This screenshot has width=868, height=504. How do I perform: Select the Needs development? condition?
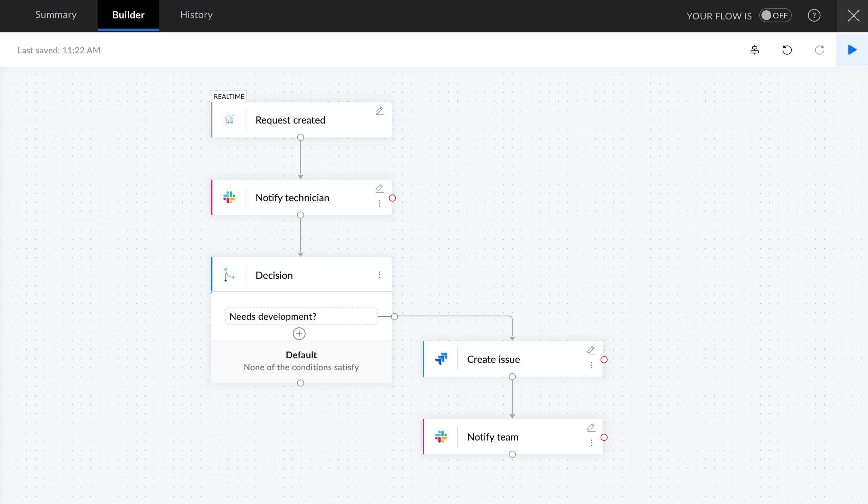[x=301, y=316]
